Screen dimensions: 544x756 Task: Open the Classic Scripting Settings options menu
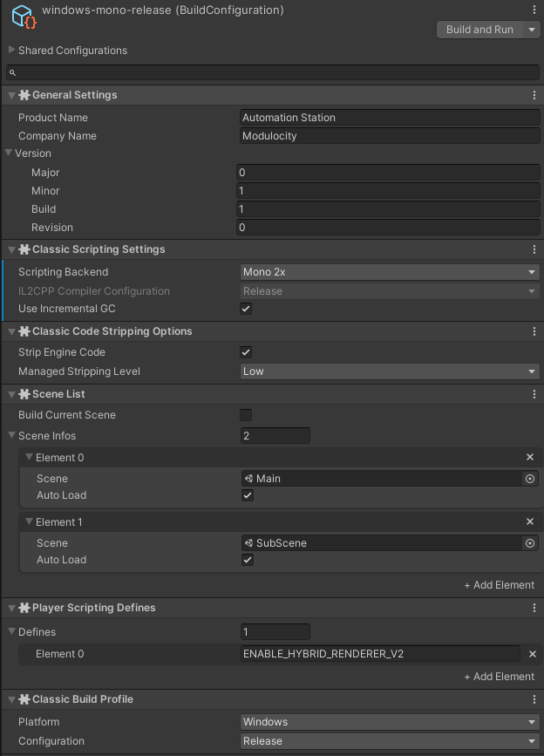(534, 249)
